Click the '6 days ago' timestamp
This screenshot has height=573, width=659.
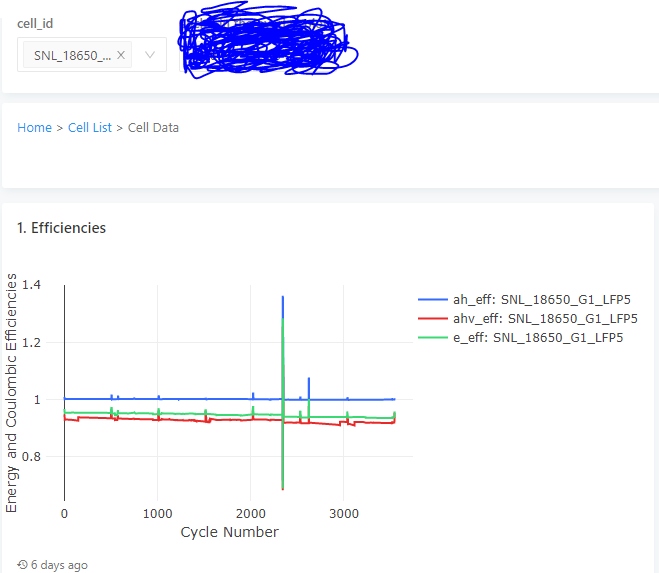pos(59,565)
